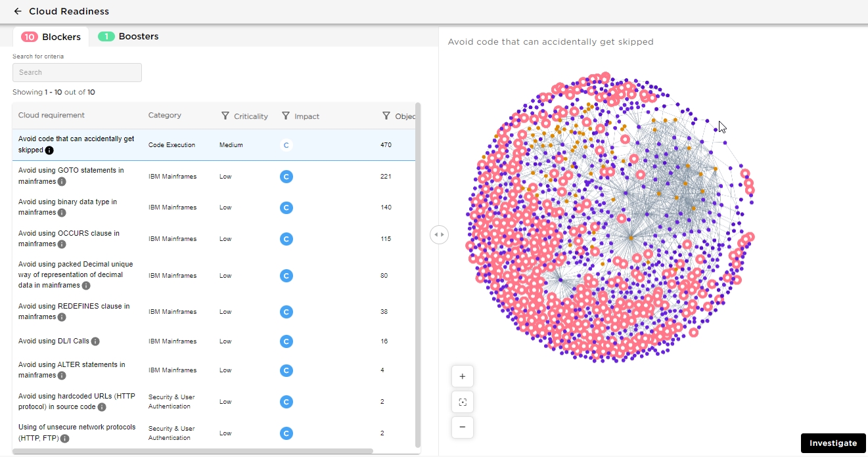Open the Impact column filter
Image resolution: width=868 pixels, height=457 pixels.
click(286, 116)
